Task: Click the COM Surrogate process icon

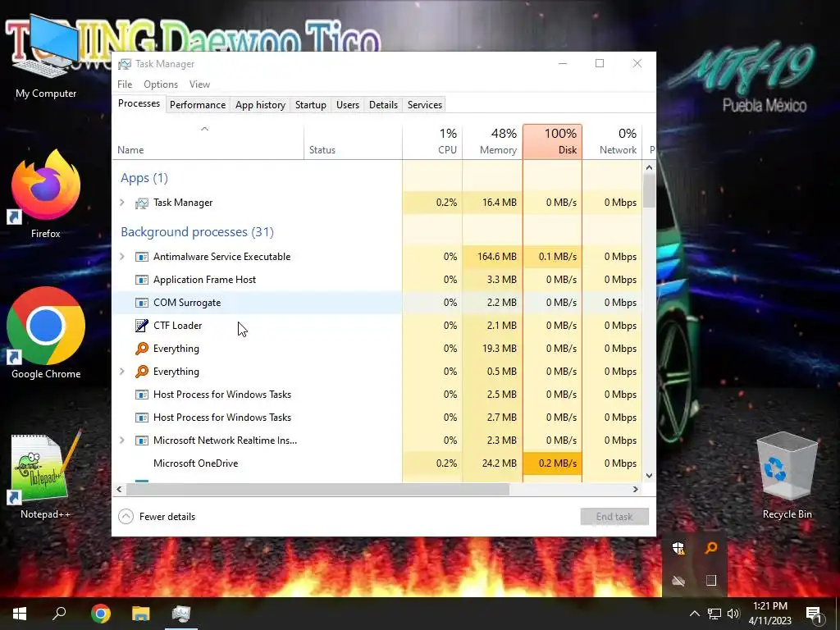Action: coord(141,303)
